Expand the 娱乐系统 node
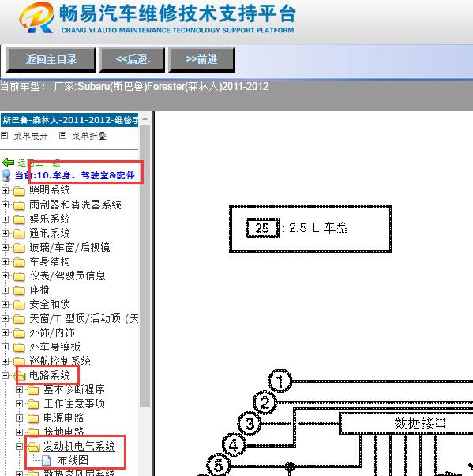 pos(5,219)
